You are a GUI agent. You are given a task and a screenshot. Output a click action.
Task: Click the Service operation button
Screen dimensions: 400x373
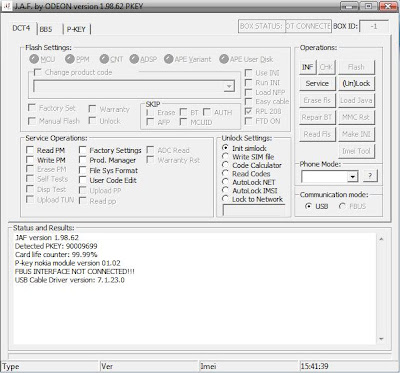tap(317, 83)
